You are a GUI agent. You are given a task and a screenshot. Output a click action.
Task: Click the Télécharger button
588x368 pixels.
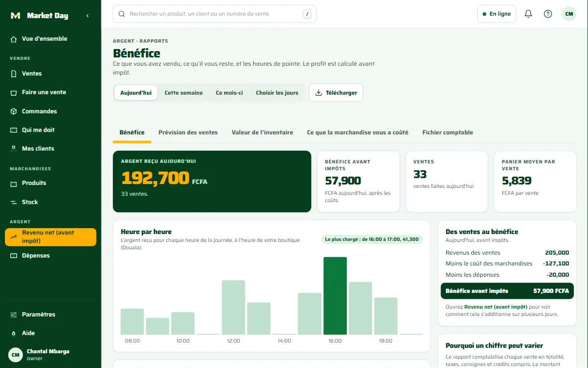336,93
